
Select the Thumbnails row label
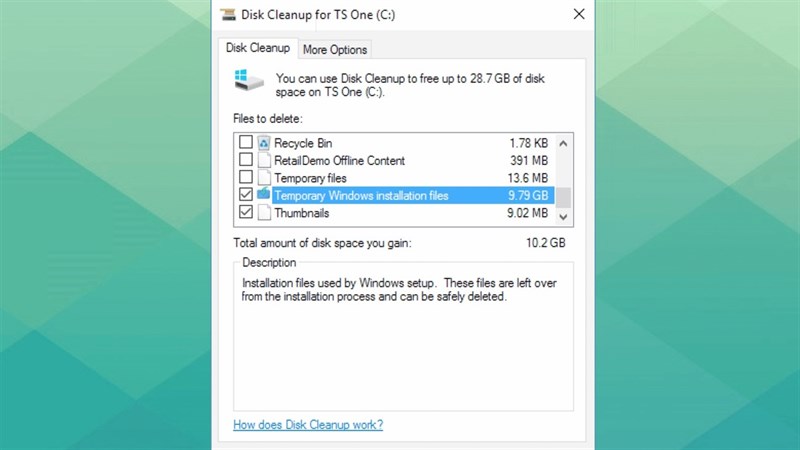click(x=302, y=213)
